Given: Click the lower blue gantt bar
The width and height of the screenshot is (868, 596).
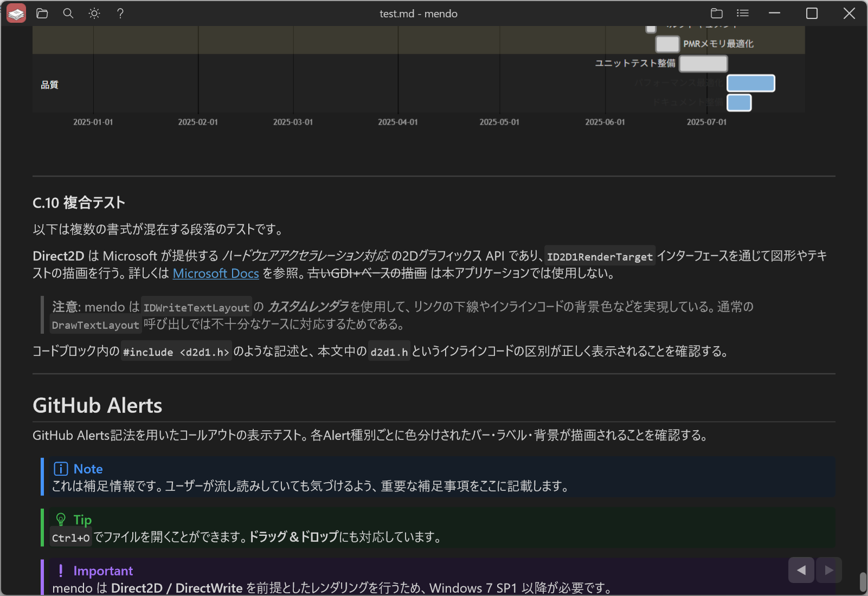Looking at the screenshot, I should pyautogui.click(x=739, y=102).
